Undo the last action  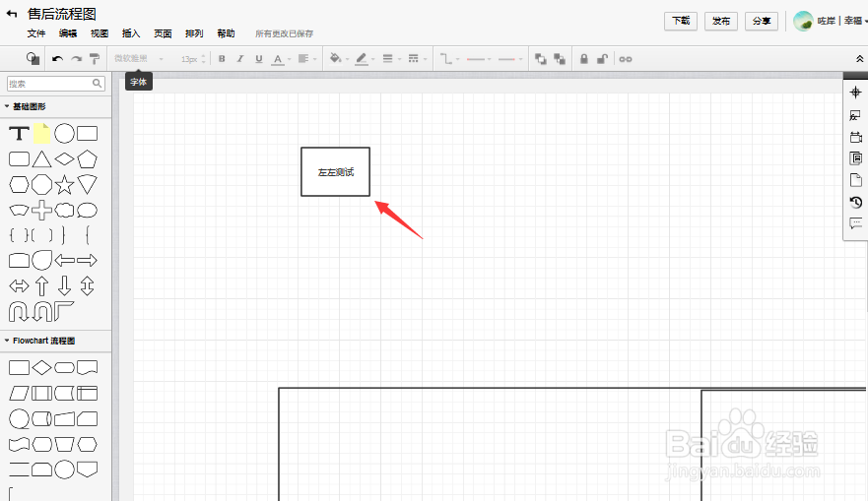point(57,59)
